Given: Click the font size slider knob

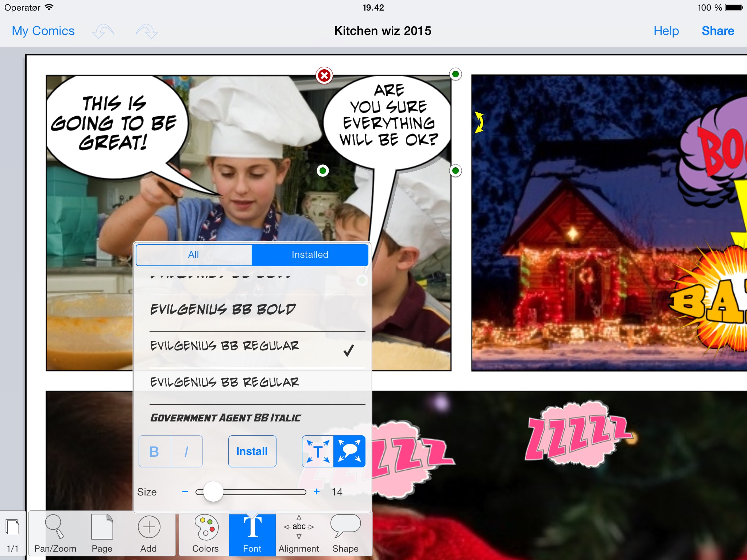Looking at the screenshot, I should 213,492.
